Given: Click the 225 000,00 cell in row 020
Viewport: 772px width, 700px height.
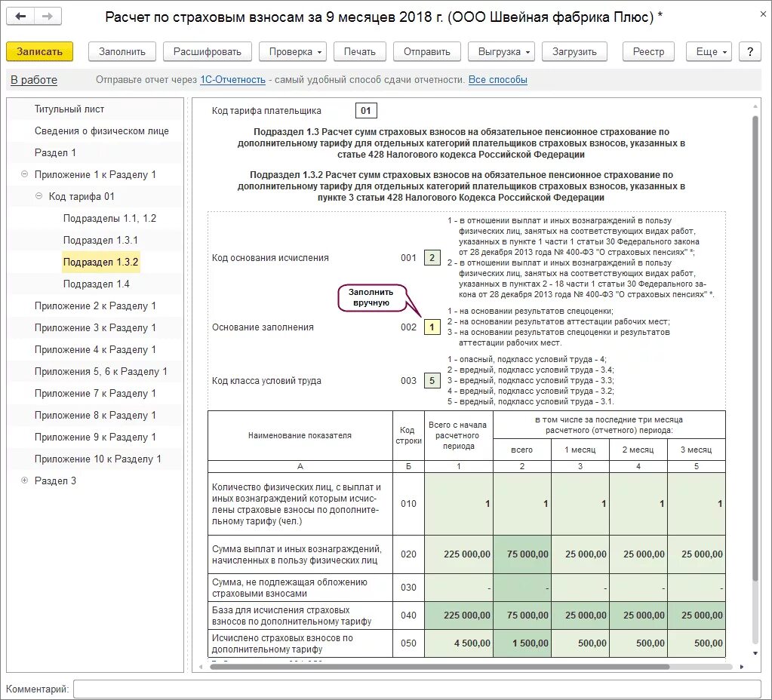Looking at the screenshot, I should pyautogui.click(x=458, y=554).
